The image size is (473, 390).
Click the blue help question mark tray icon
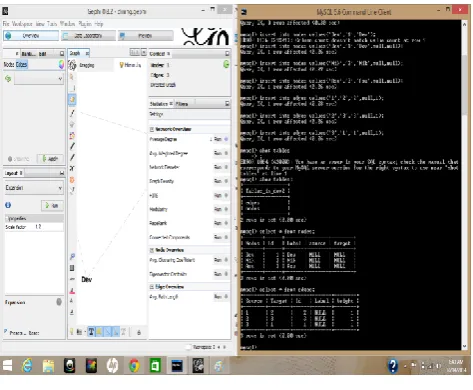(x=393, y=366)
